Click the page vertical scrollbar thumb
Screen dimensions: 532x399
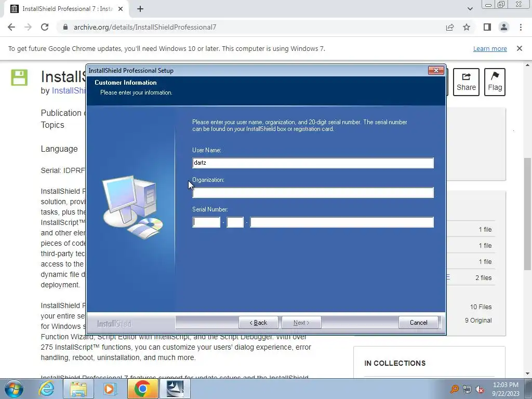(528, 215)
